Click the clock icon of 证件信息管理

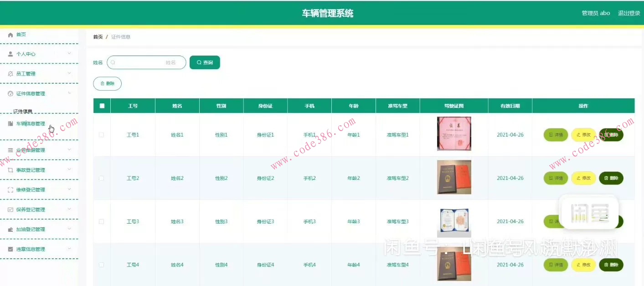(x=10, y=93)
